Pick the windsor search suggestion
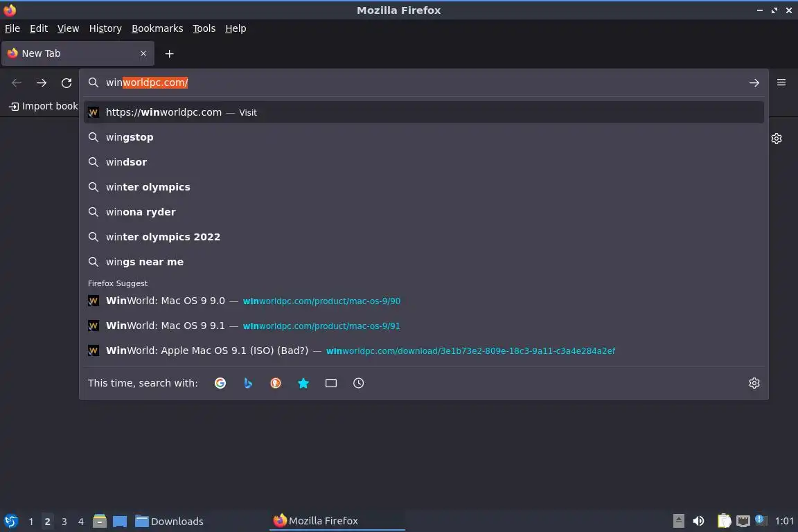 pyautogui.click(x=424, y=162)
